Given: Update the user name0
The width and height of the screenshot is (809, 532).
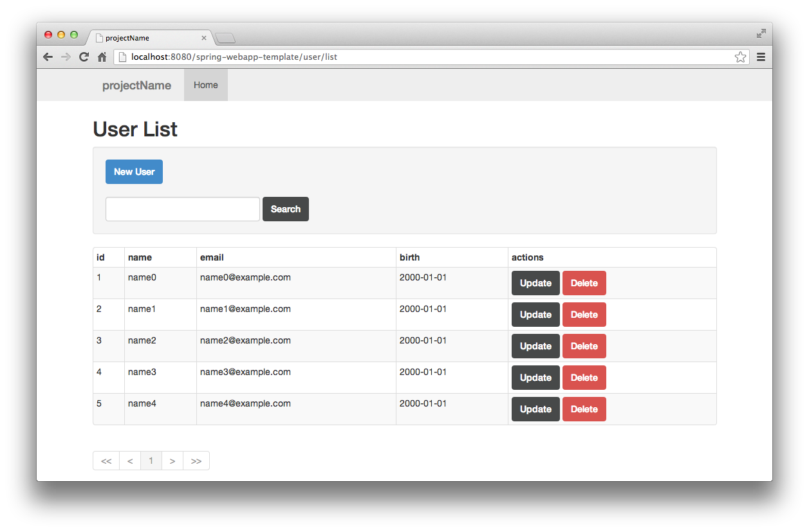Looking at the screenshot, I should (x=535, y=283).
